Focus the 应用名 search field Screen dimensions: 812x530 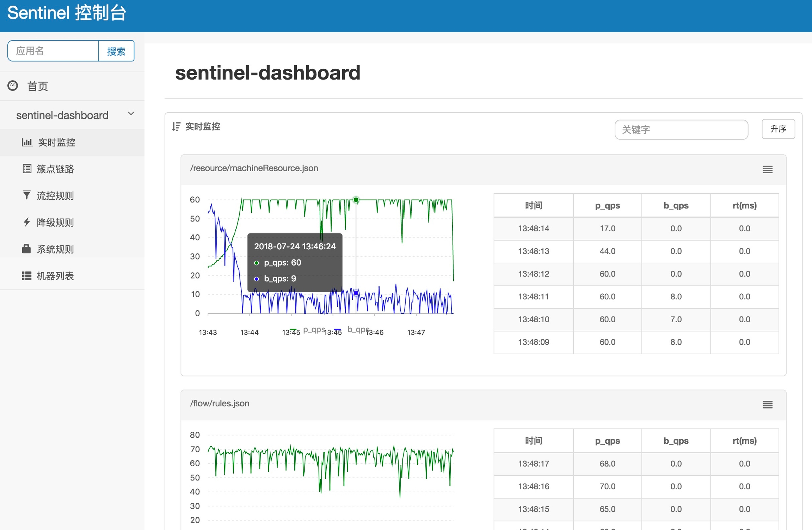click(53, 51)
